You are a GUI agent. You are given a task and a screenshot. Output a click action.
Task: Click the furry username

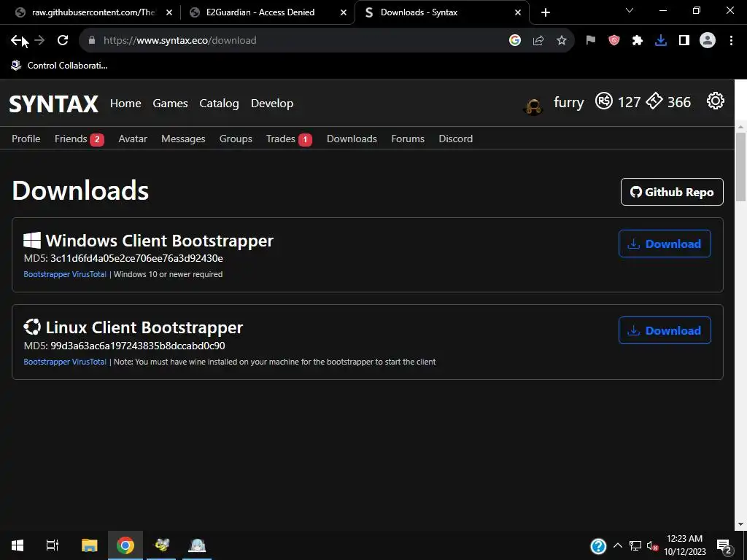[x=568, y=102]
